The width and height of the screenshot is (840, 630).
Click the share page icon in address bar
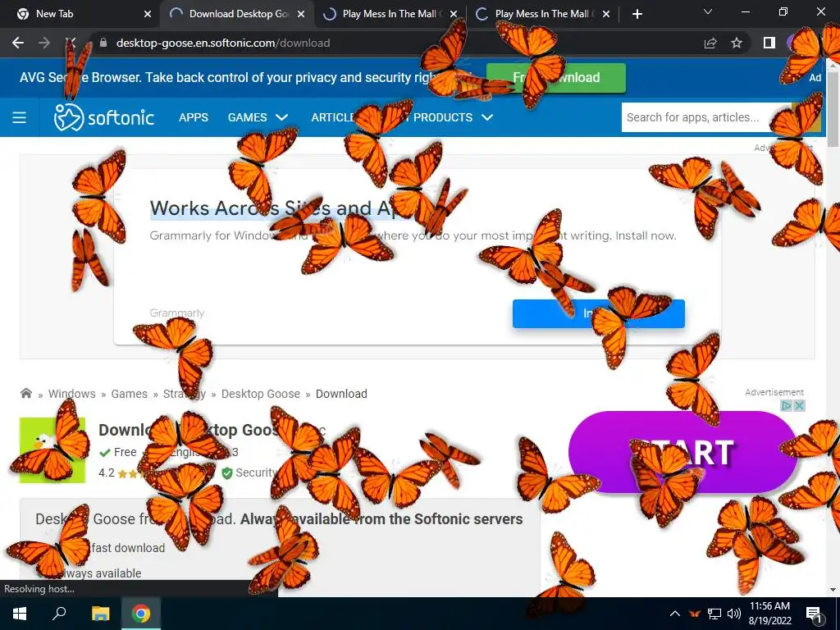[710, 43]
